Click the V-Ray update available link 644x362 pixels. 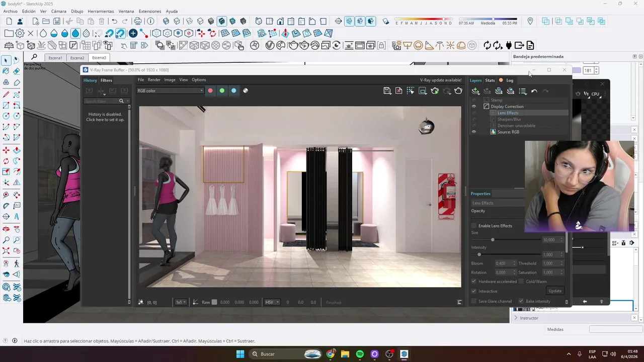click(441, 80)
